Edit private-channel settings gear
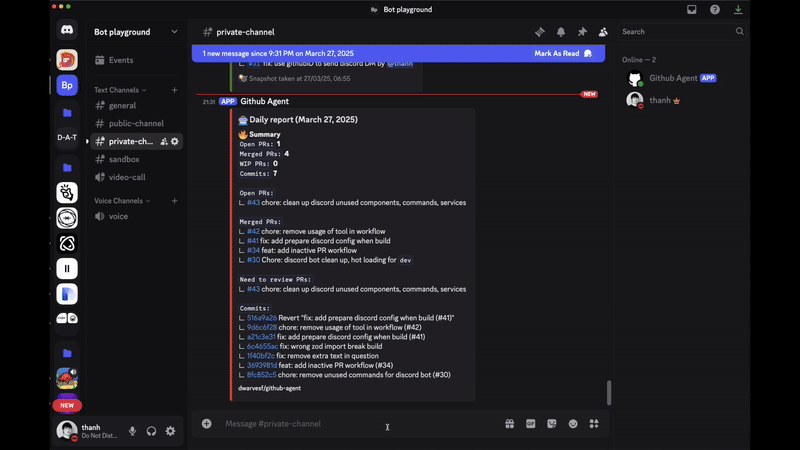The image size is (800, 450). [x=175, y=141]
